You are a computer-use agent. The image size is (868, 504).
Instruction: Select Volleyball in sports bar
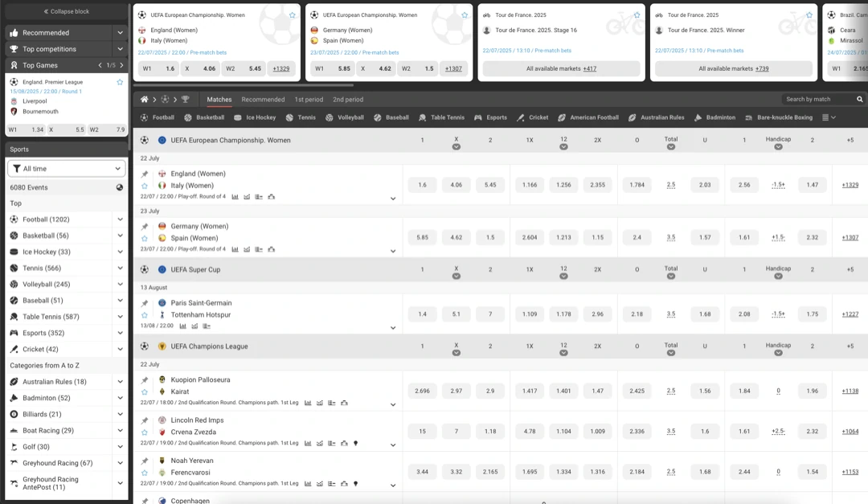pos(345,117)
